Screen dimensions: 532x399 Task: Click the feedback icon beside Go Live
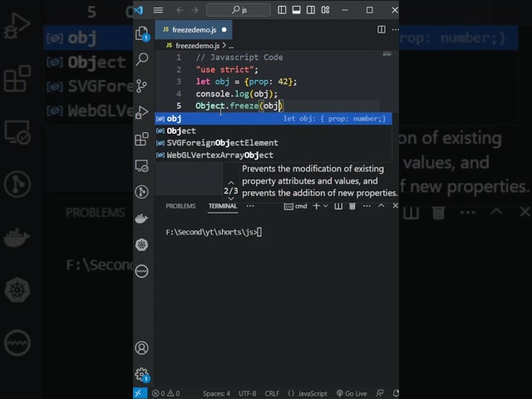380,393
